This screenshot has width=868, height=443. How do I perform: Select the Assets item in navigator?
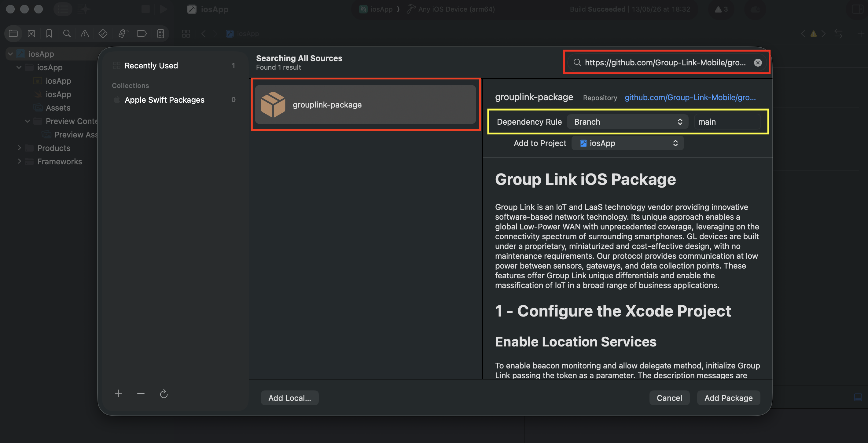(x=58, y=108)
